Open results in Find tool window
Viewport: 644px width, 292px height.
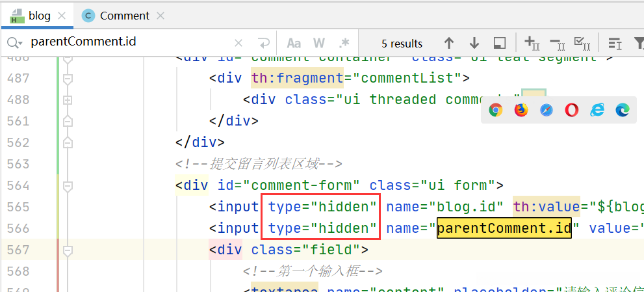click(499, 43)
